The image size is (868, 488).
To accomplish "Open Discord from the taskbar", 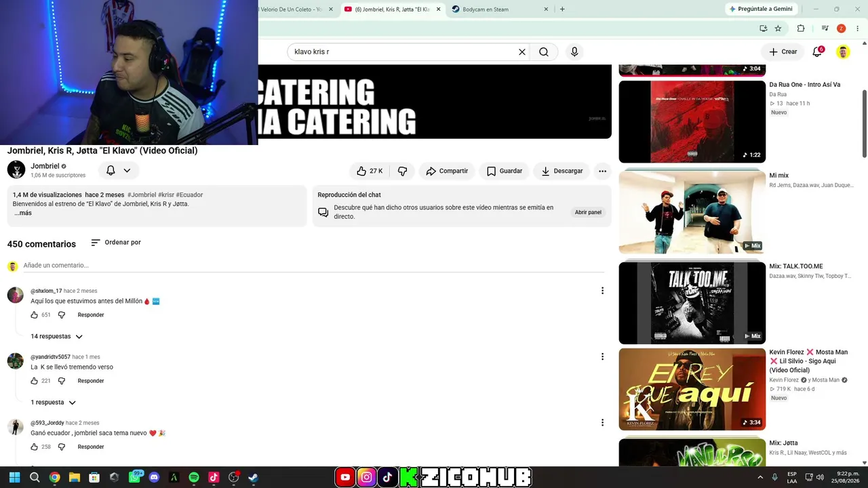I will [154, 477].
